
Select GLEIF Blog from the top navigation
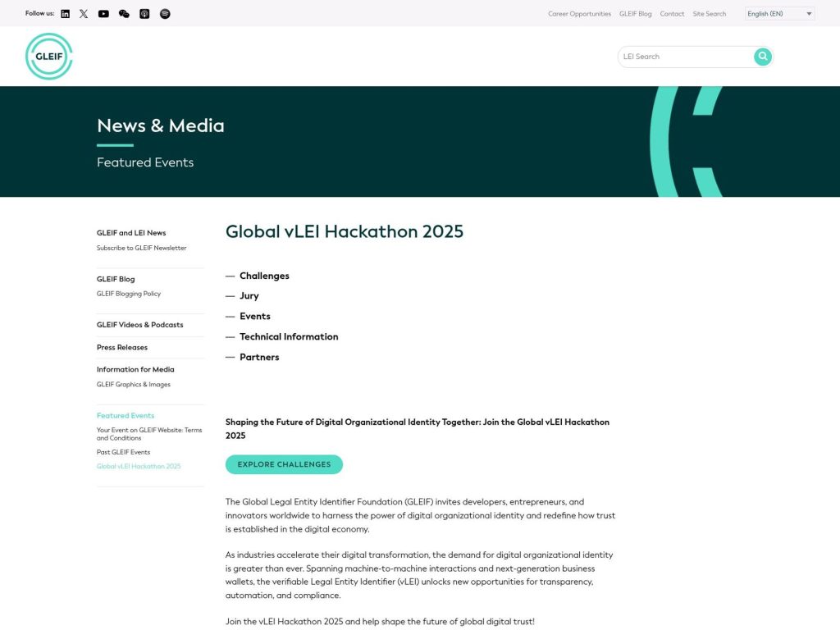point(635,13)
